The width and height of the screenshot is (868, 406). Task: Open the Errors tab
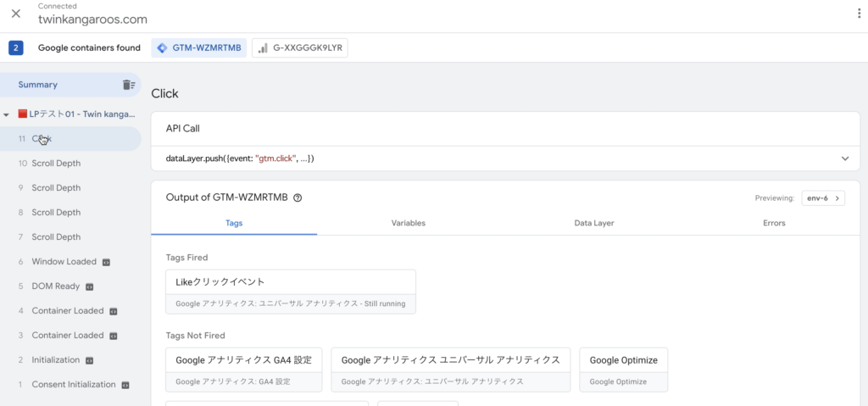tap(774, 223)
